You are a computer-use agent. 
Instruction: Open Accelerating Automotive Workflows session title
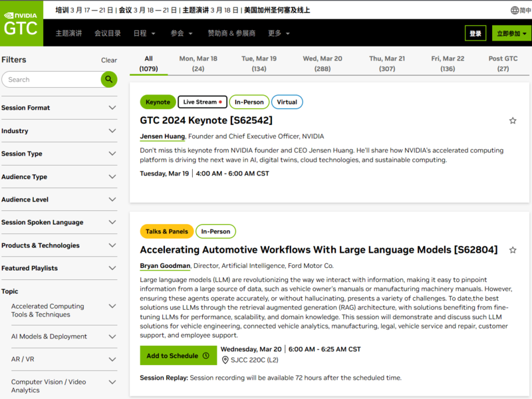click(319, 250)
